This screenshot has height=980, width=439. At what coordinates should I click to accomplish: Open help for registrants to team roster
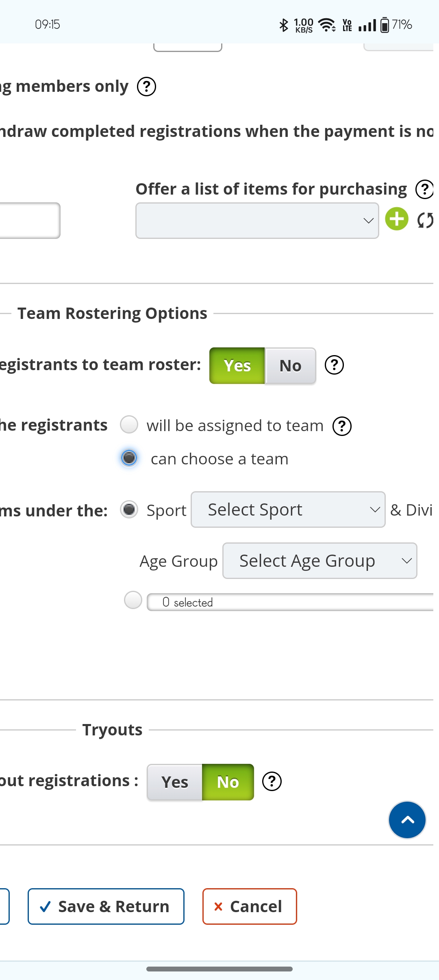pyautogui.click(x=334, y=365)
